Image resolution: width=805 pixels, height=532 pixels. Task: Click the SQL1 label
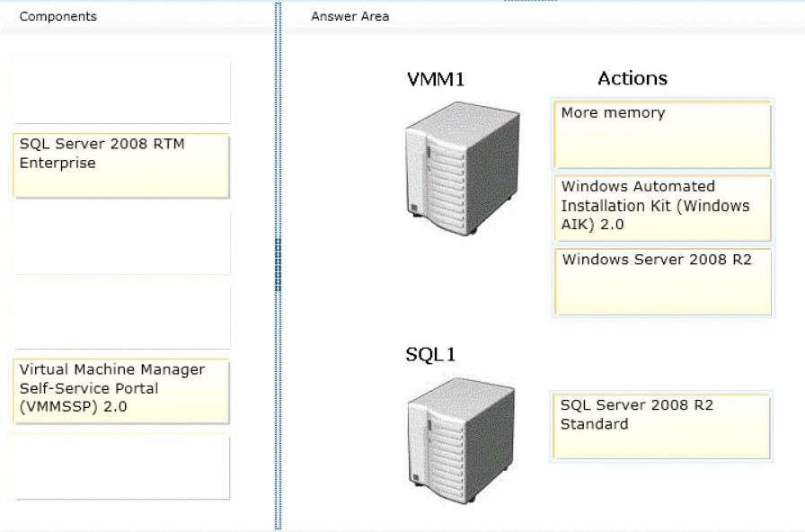[430, 354]
